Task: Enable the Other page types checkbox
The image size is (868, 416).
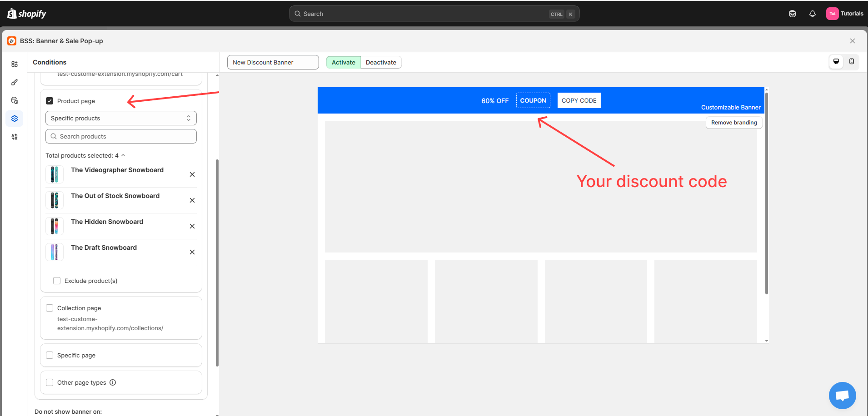Action: [x=50, y=382]
